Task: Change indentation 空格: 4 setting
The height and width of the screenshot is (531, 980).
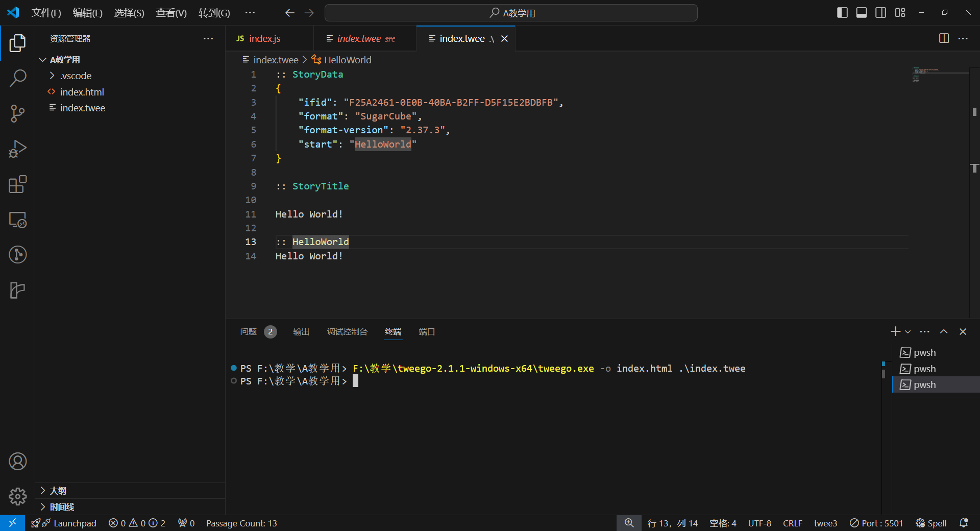Action: tap(723, 523)
